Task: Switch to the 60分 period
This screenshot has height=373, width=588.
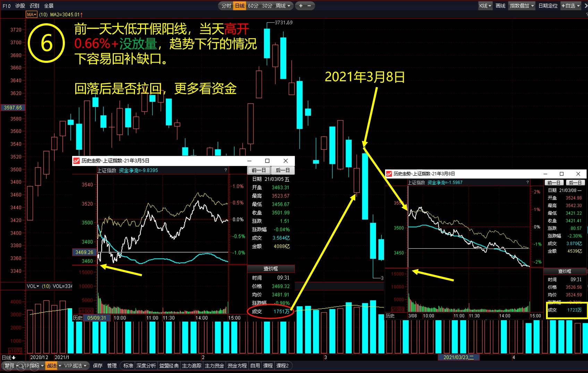Action: (x=253, y=6)
